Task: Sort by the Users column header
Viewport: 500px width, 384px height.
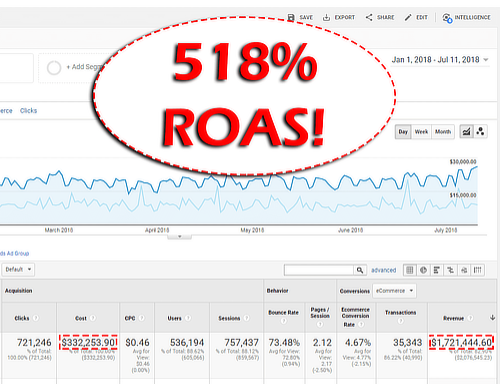Action: click(174, 318)
